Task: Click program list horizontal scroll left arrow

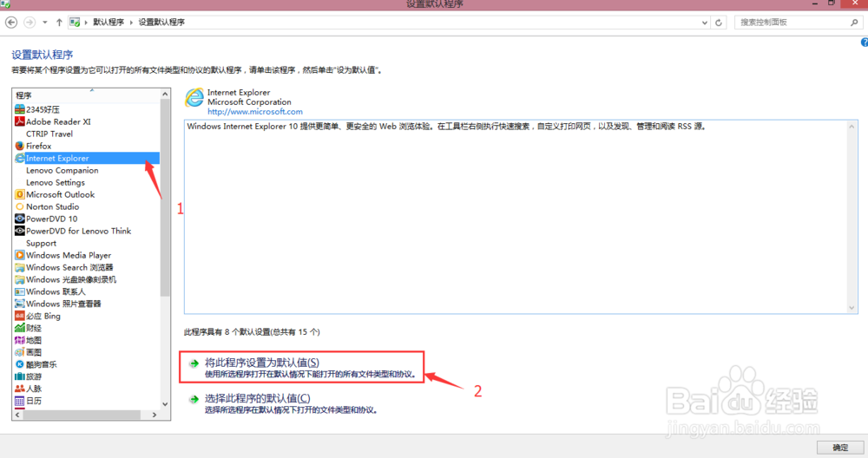Action: click(17, 415)
